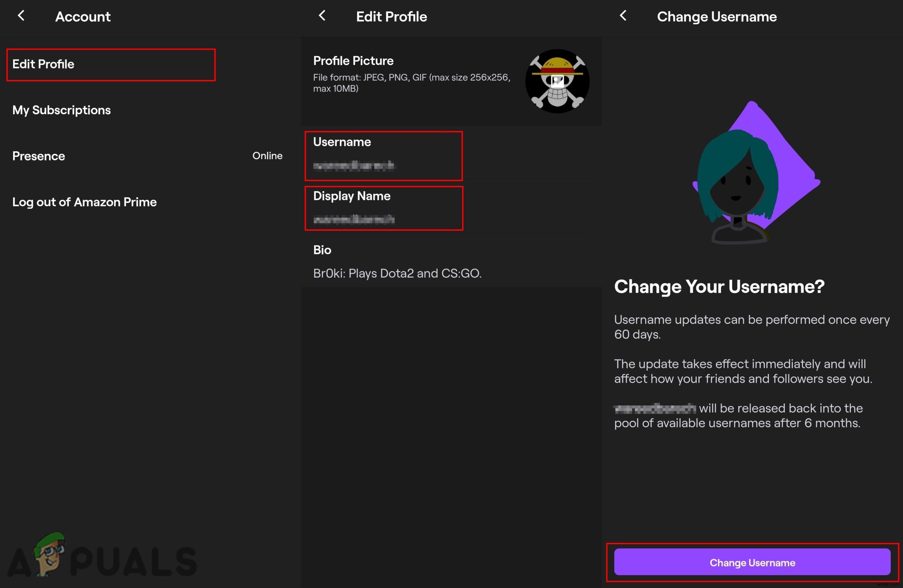Select the My Subscriptions menu item
Screen dimensions: 903x588
pos(61,110)
